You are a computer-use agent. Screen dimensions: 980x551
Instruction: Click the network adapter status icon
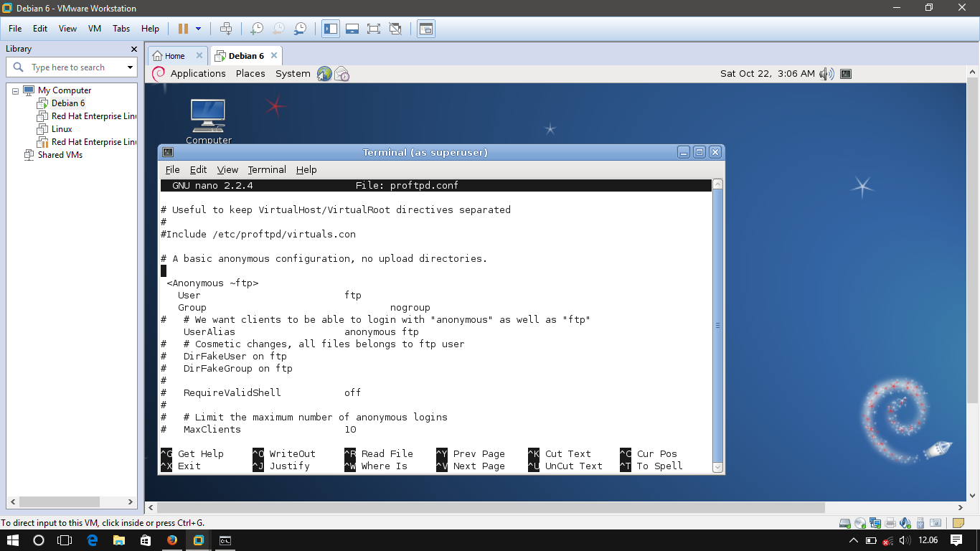pos(875,523)
